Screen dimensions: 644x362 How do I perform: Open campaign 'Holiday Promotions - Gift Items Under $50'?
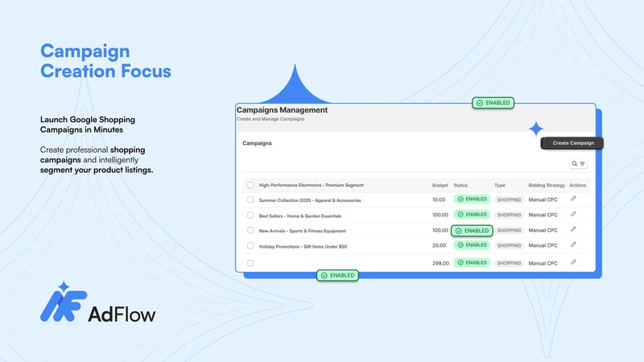(303, 247)
